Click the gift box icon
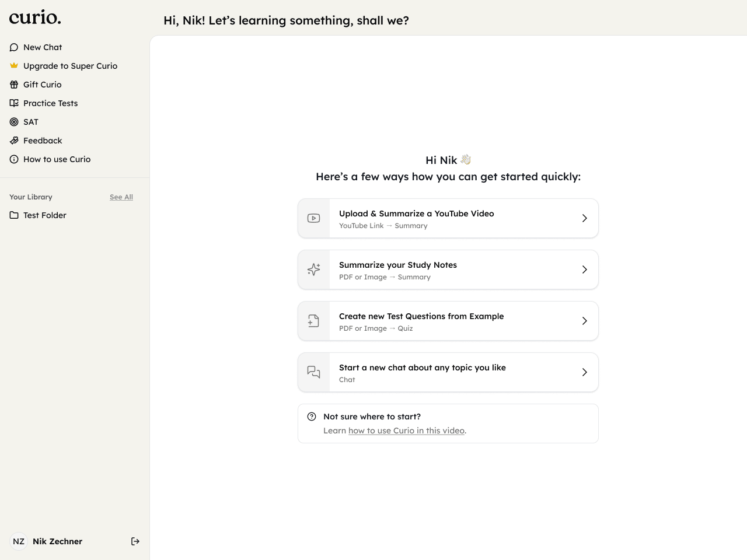747x560 pixels. pyautogui.click(x=14, y=85)
